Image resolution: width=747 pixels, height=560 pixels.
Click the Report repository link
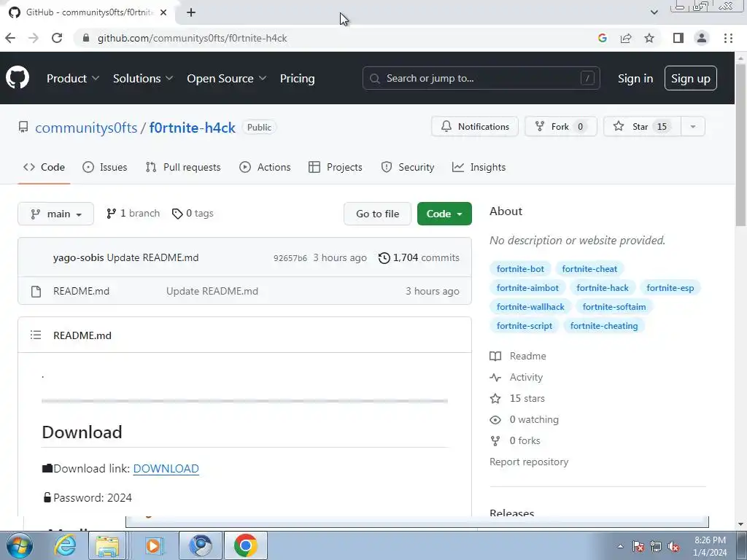(529, 462)
